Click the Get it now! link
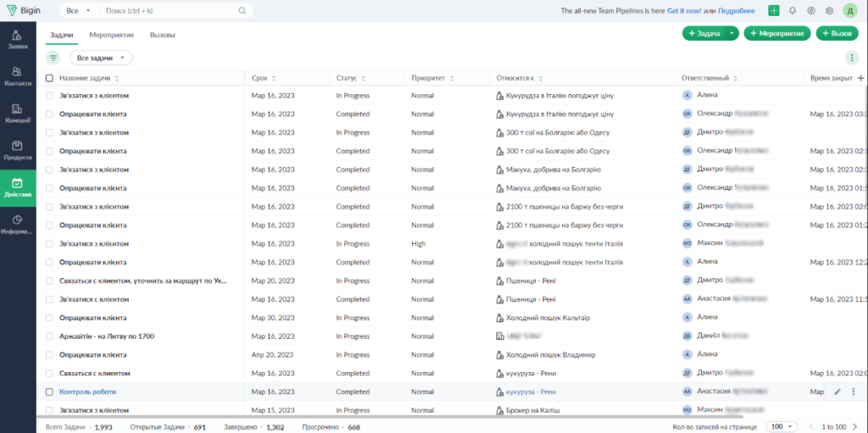This screenshot has height=433, width=868. [685, 11]
